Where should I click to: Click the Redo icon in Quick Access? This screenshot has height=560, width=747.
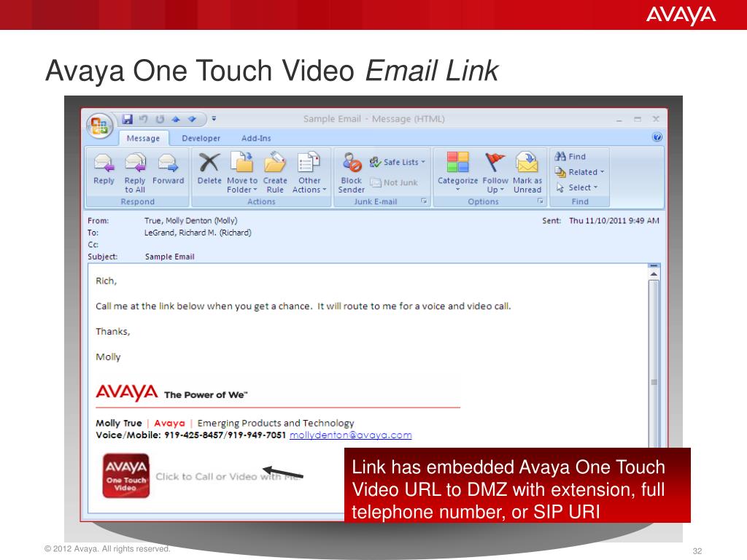tap(160, 119)
